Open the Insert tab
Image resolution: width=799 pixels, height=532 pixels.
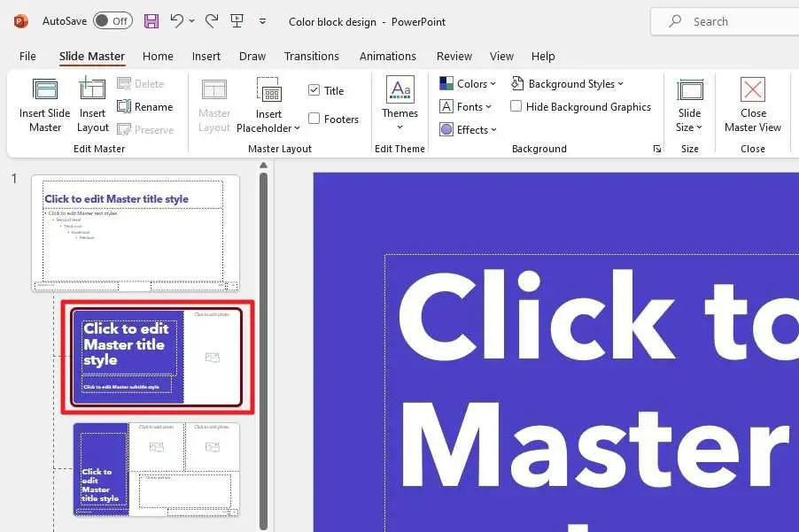206,56
